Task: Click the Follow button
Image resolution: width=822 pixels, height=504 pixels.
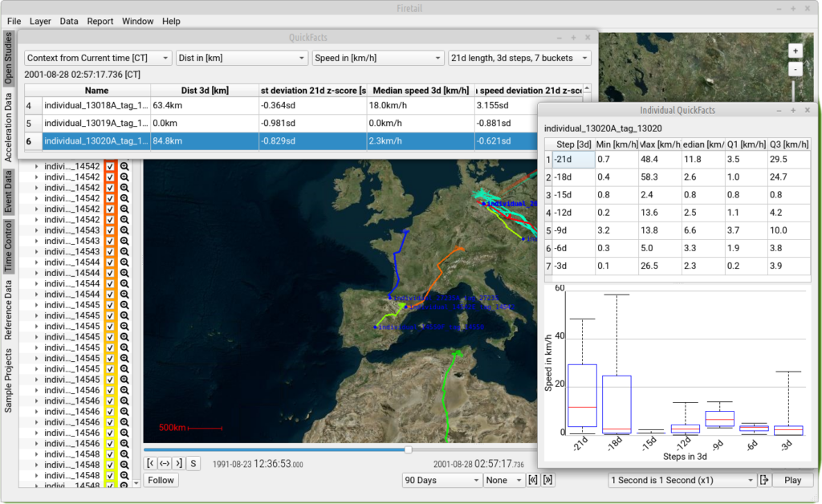Action: tap(161, 480)
